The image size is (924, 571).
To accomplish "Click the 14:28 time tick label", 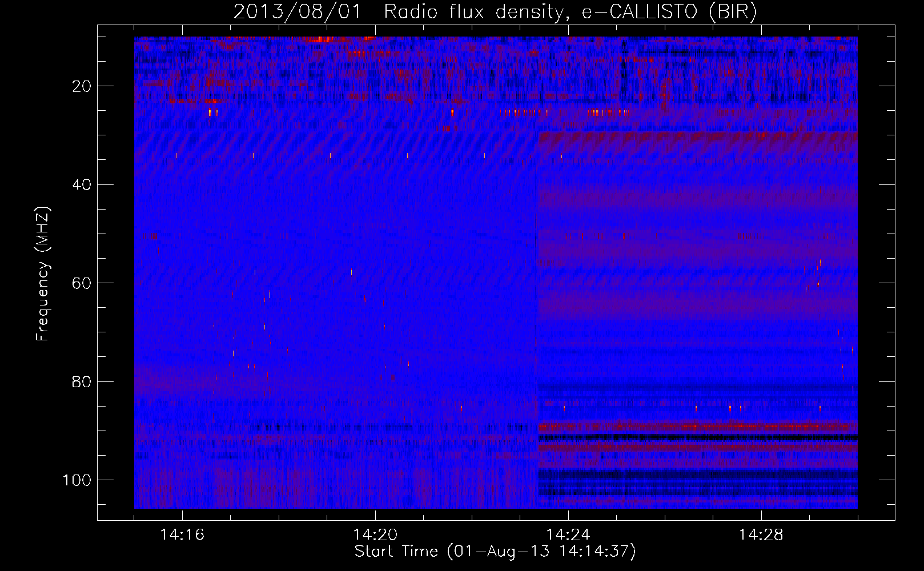I will [x=761, y=535].
